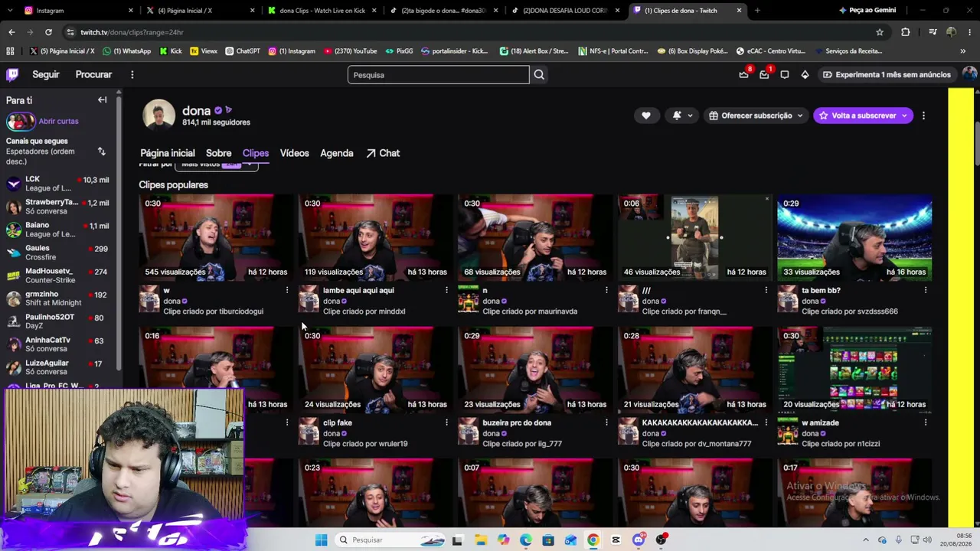The image size is (980, 551).
Task: Open Prime loot crown icon
Action: (743, 74)
